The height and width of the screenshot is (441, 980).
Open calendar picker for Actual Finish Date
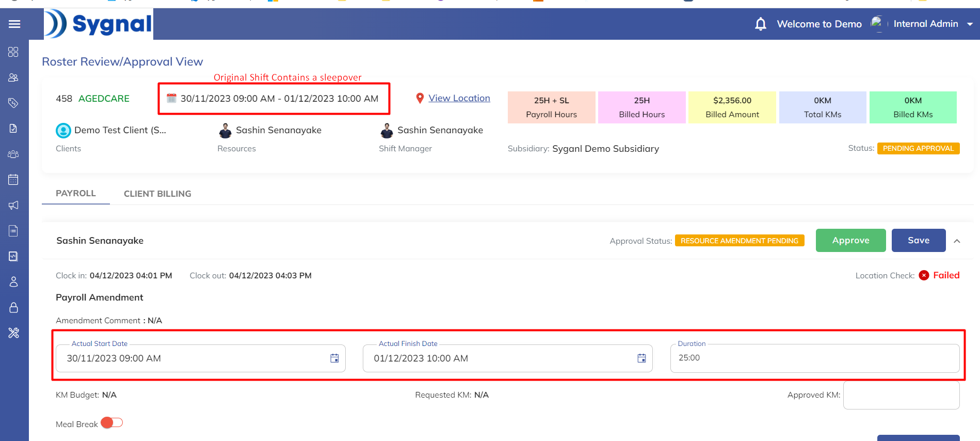point(641,358)
